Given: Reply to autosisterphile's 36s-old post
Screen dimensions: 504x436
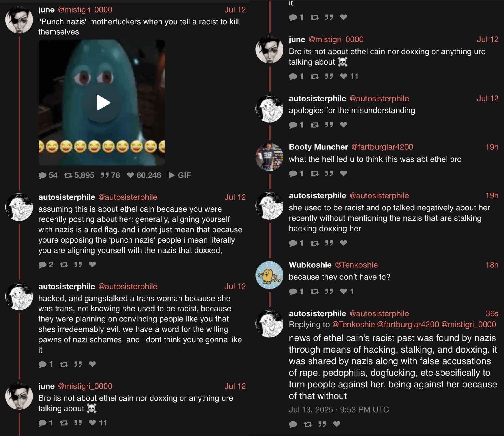Looking at the screenshot, I should coord(293,424).
